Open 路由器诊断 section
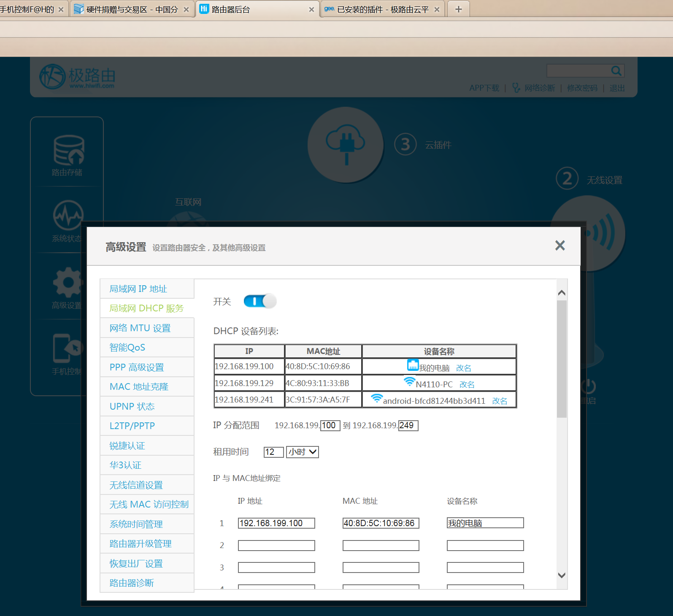Viewport: 673px width, 616px height. [147, 583]
